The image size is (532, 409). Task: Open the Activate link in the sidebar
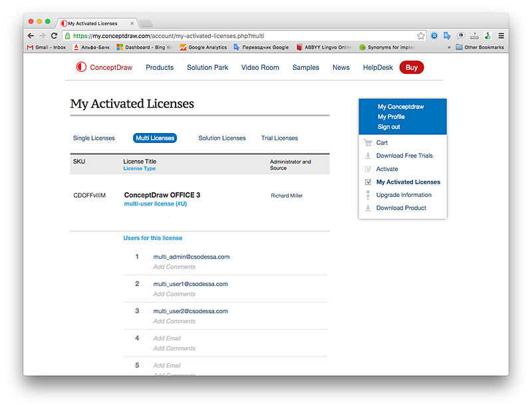point(387,169)
